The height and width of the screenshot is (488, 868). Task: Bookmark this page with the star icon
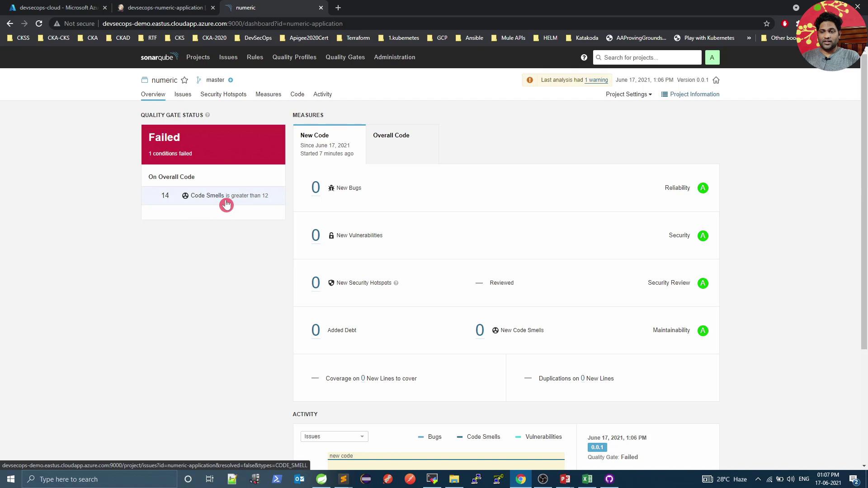click(x=767, y=23)
